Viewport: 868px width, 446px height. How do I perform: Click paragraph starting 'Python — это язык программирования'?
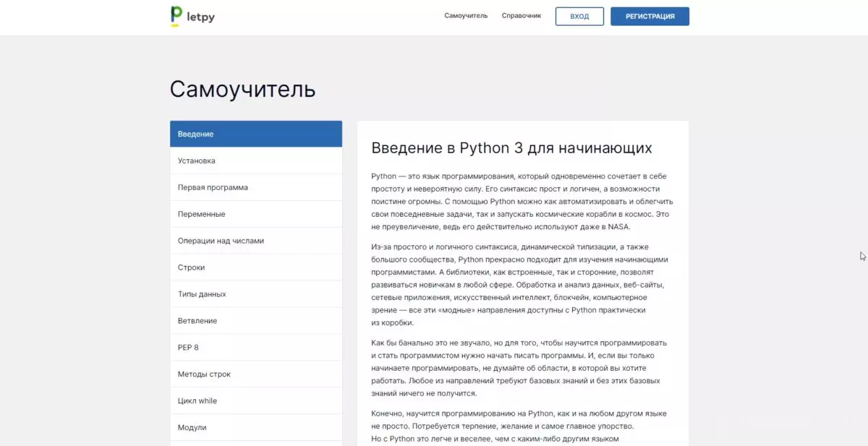tap(522, 202)
